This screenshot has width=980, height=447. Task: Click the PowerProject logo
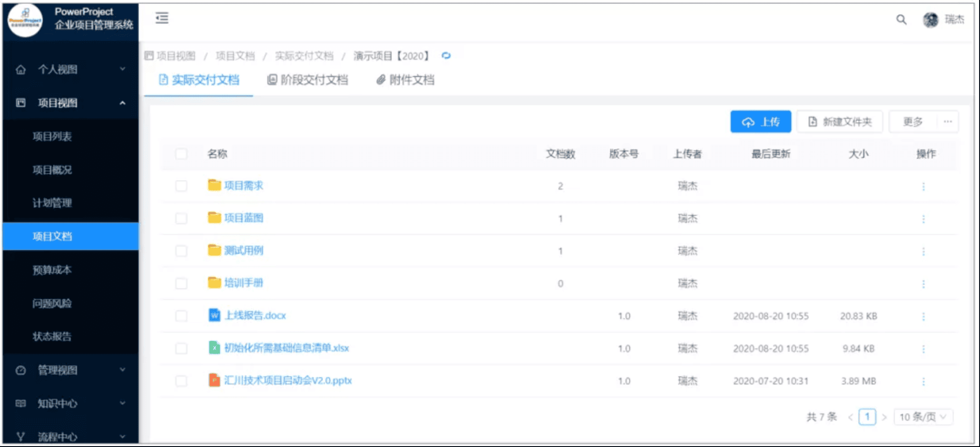[25, 20]
